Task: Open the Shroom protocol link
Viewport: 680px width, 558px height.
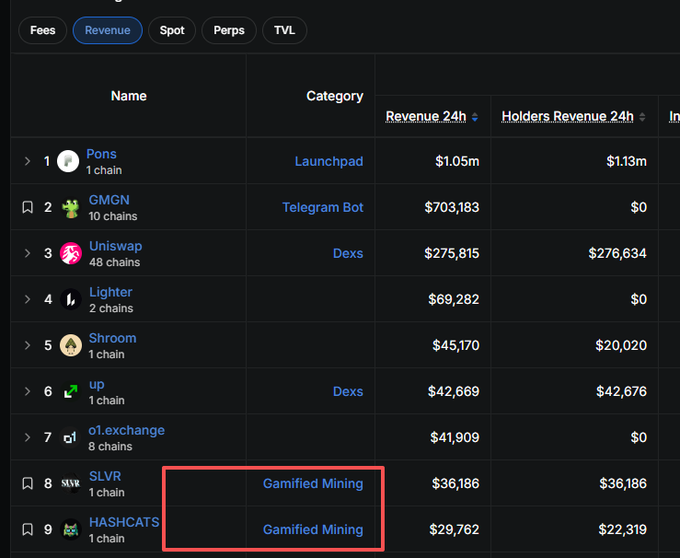Action: [x=112, y=338]
